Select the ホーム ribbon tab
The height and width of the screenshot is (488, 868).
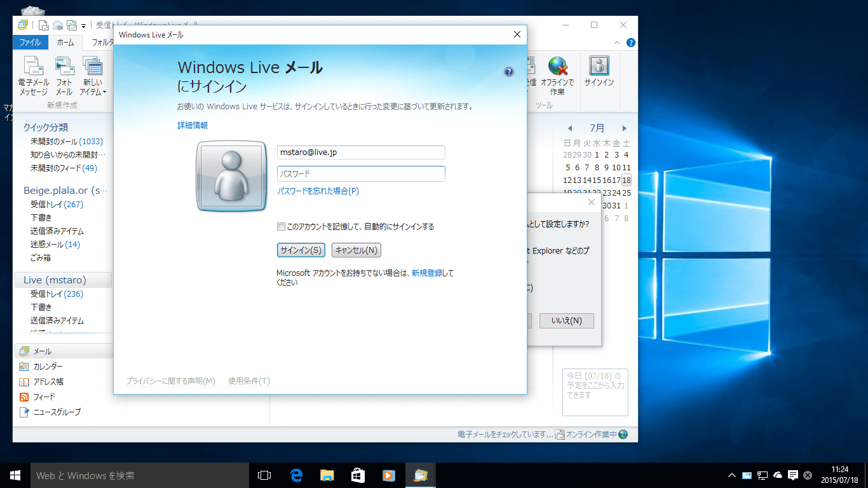point(65,43)
